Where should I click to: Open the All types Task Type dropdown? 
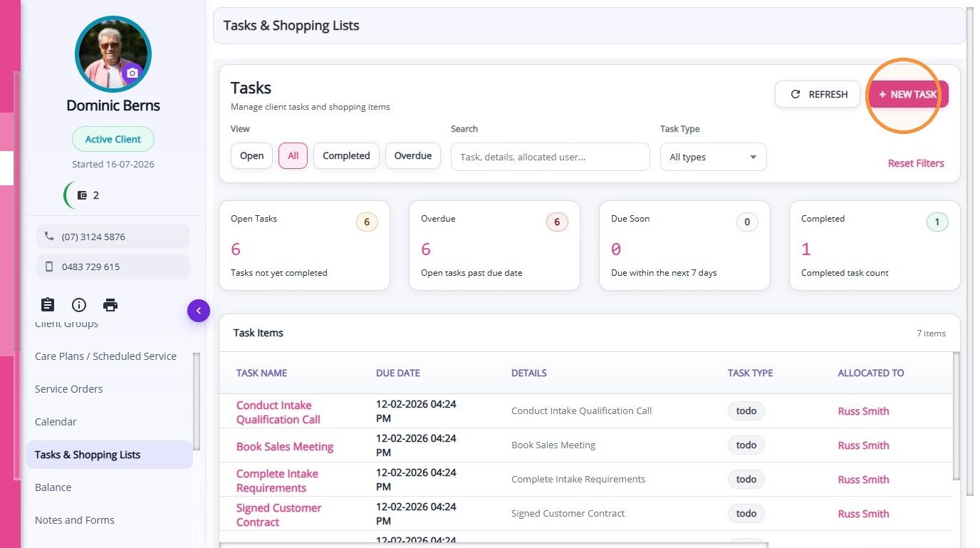tap(713, 157)
